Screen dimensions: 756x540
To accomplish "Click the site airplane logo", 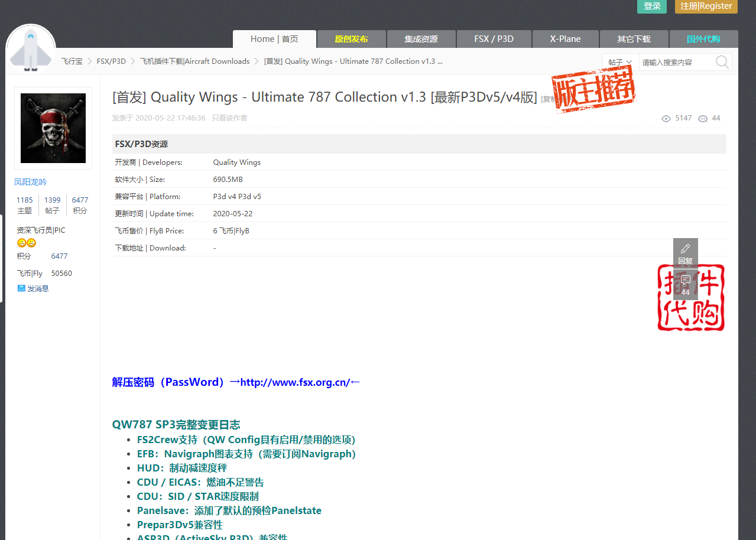I will point(31,50).
